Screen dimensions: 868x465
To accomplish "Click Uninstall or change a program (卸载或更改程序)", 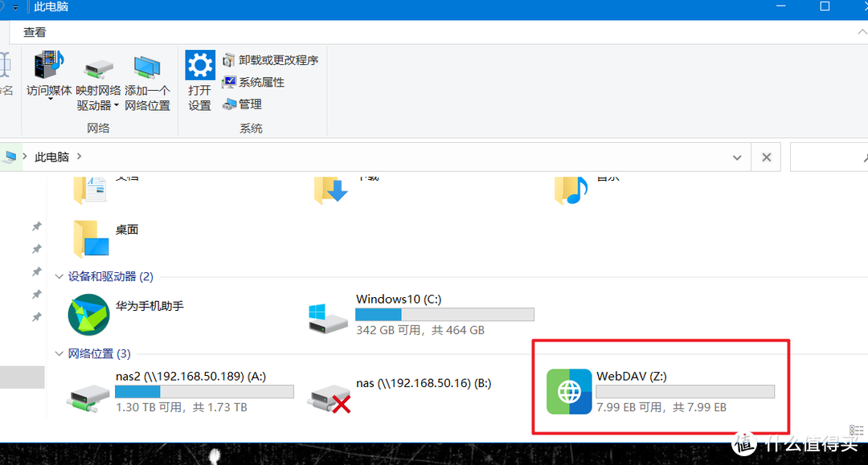I will [270, 59].
